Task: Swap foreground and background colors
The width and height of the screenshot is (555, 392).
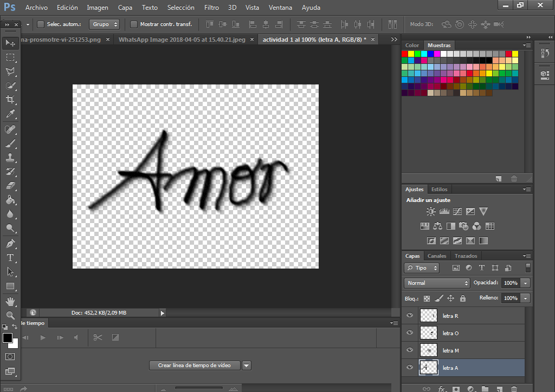Action: [x=15, y=326]
